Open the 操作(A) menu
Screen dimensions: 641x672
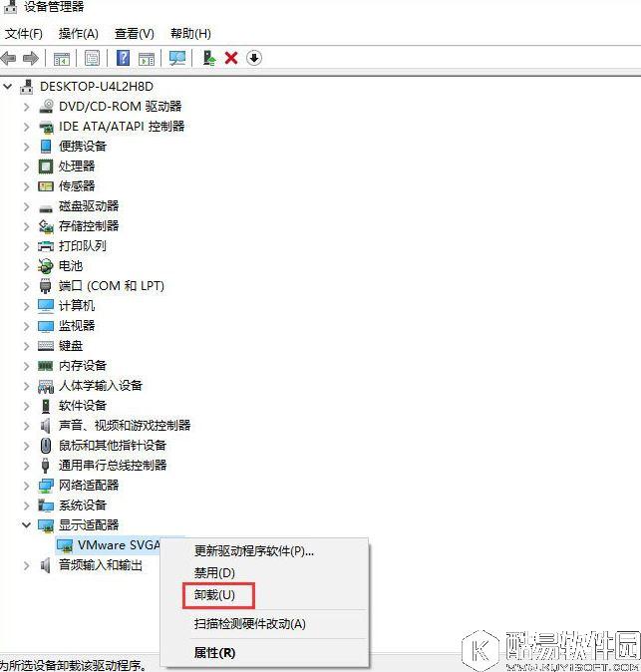pos(79,34)
